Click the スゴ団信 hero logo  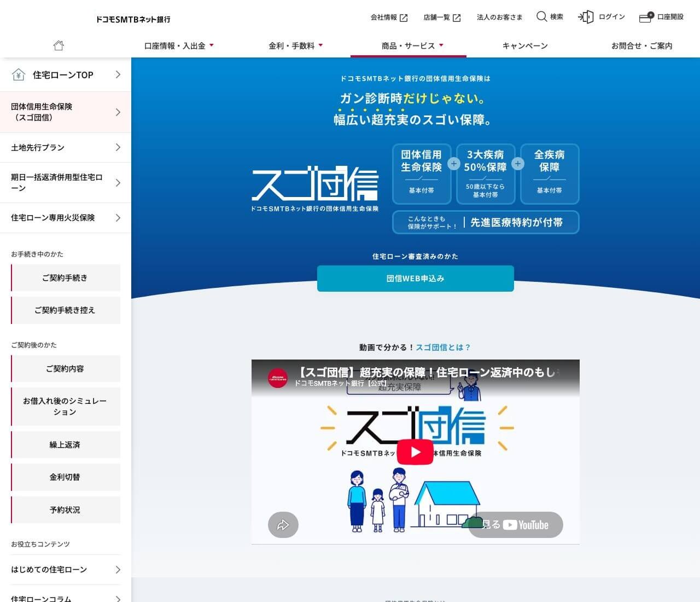click(315, 188)
